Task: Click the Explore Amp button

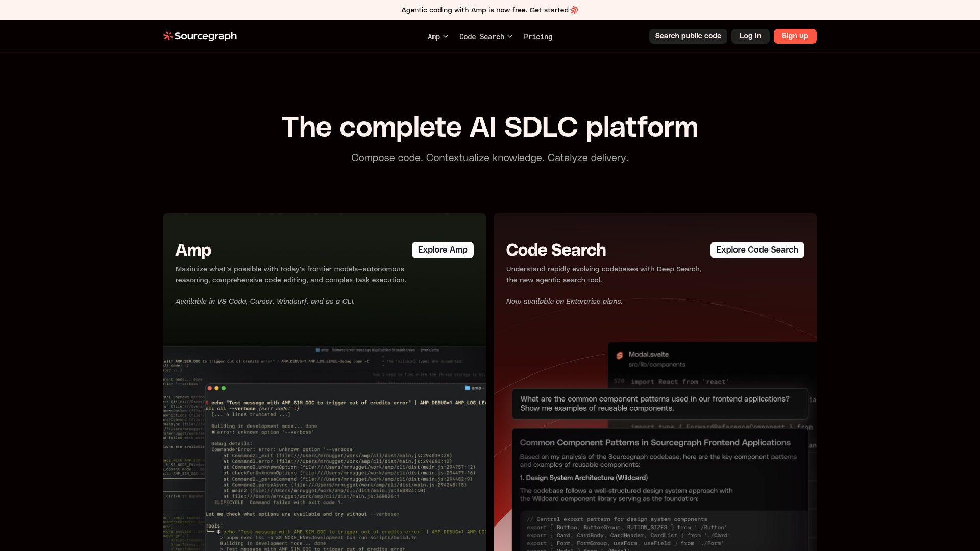Action: [x=442, y=250]
